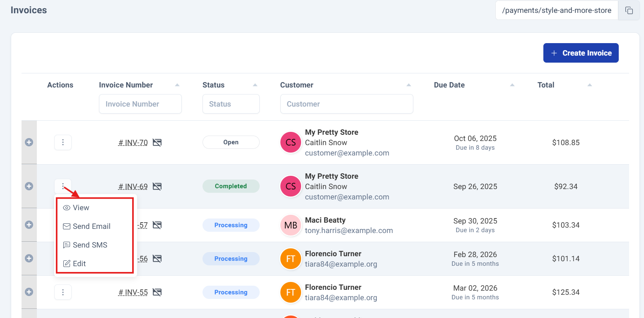Expand Maci Beatty's invoice row details
The width and height of the screenshot is (644, 318).
pyautogui.click(x=29, y=225)
